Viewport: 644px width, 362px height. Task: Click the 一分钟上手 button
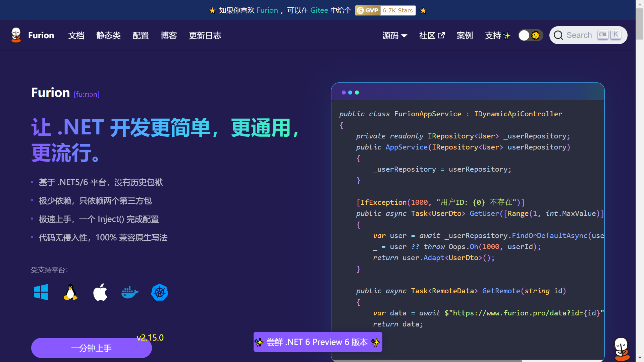pyautogui.click(x=91, y=348)
